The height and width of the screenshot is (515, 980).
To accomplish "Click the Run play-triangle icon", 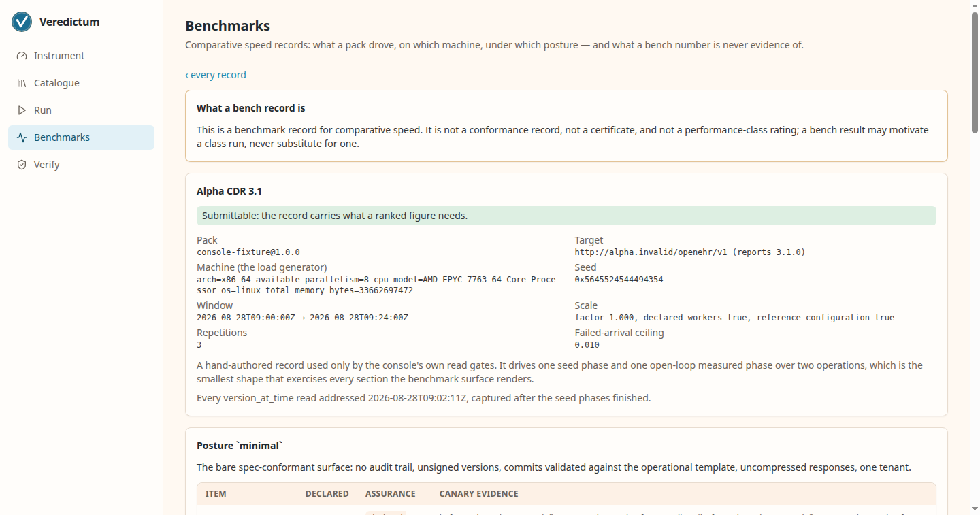I will [x=22, y=110].
